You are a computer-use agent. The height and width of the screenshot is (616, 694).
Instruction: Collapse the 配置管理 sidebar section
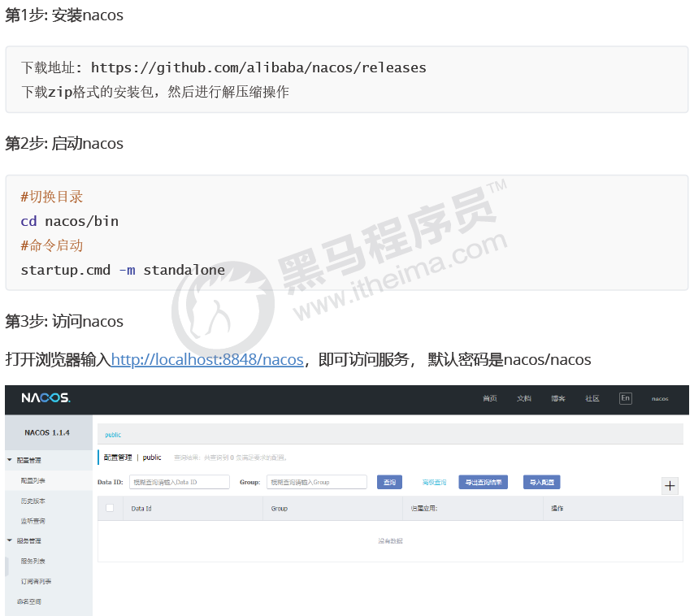[9, 460]
